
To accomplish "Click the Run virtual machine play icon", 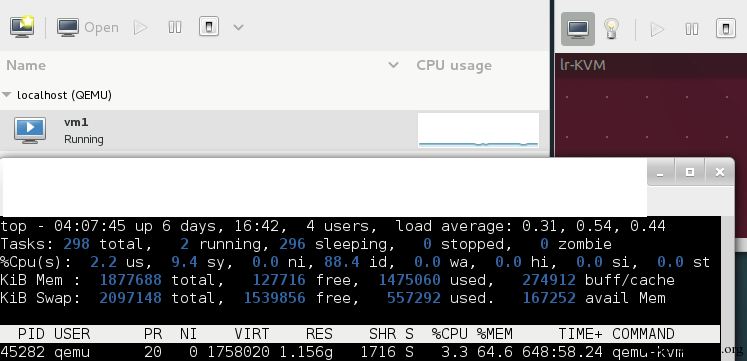I will 141,27.
